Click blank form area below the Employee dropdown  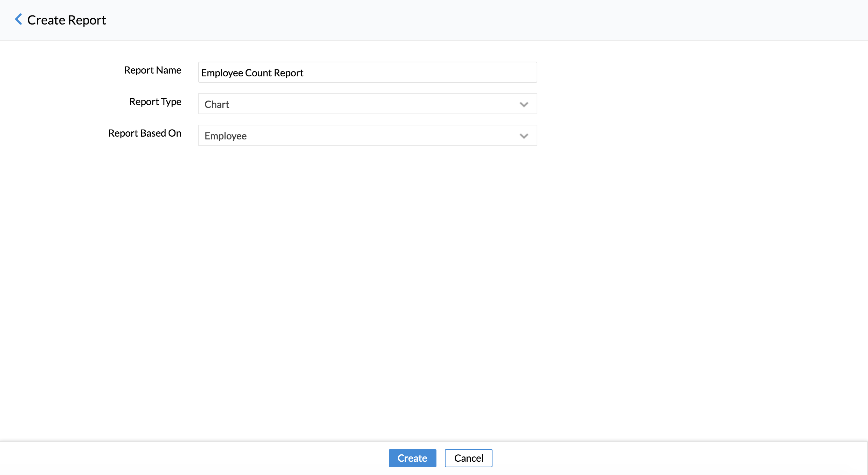click(x=367, y=245)
